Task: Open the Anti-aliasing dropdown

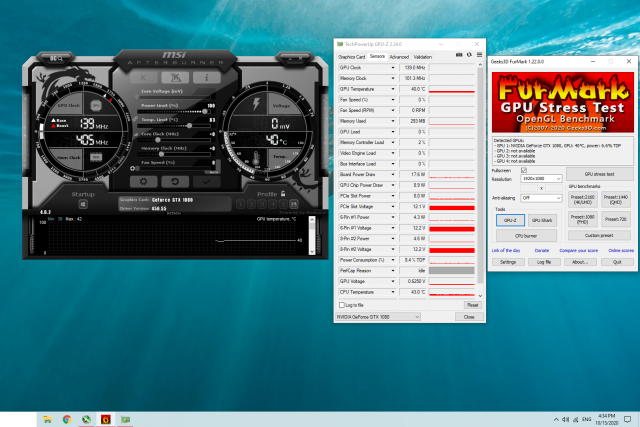Action: (x=541, y=198)
